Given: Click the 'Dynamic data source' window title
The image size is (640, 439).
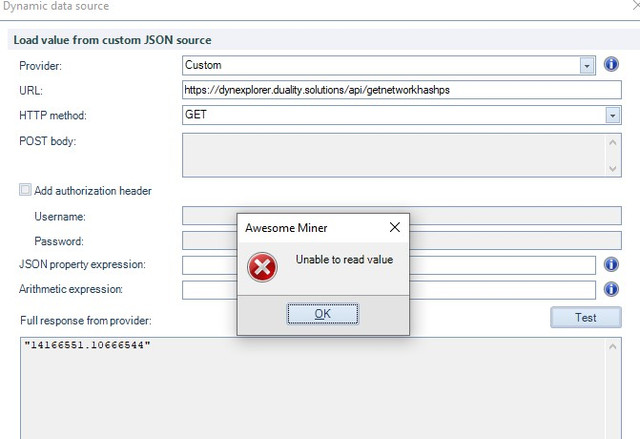Looking at the screenshot, I should (x=56, y=6).
